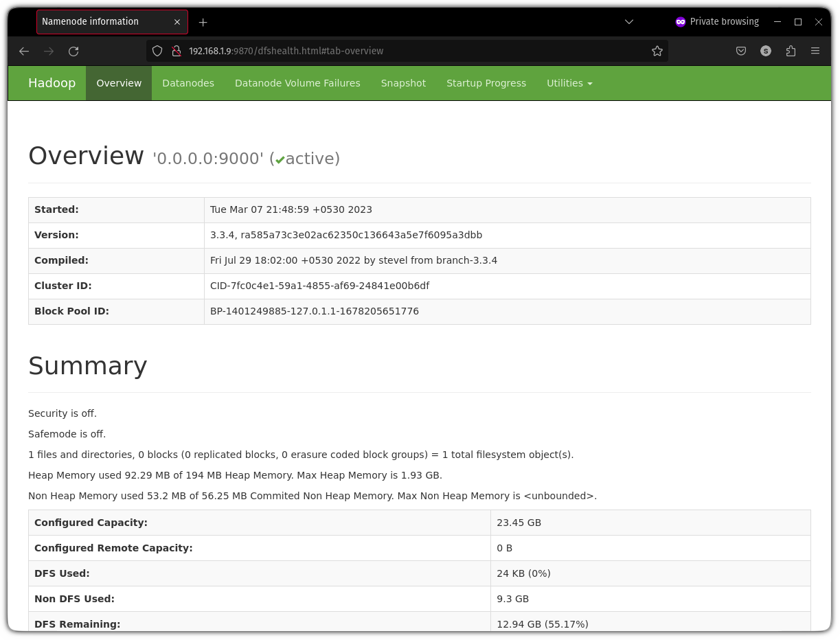The height and width of the screenshot is (640, 840).
Task: Bookmark this page using the star icon
Action: [657, 51]
